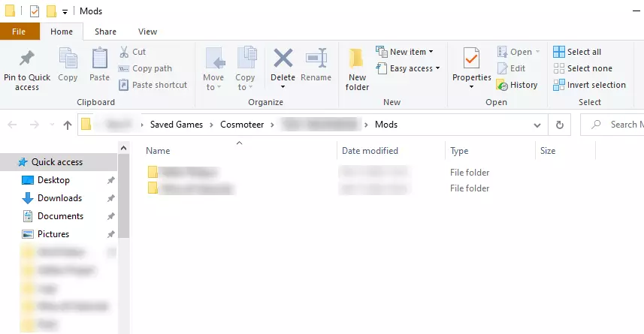Select Quick access in the navigation pane
This screenshot has height=334, width=644.
pyautogui.click(x=57, y=162)
